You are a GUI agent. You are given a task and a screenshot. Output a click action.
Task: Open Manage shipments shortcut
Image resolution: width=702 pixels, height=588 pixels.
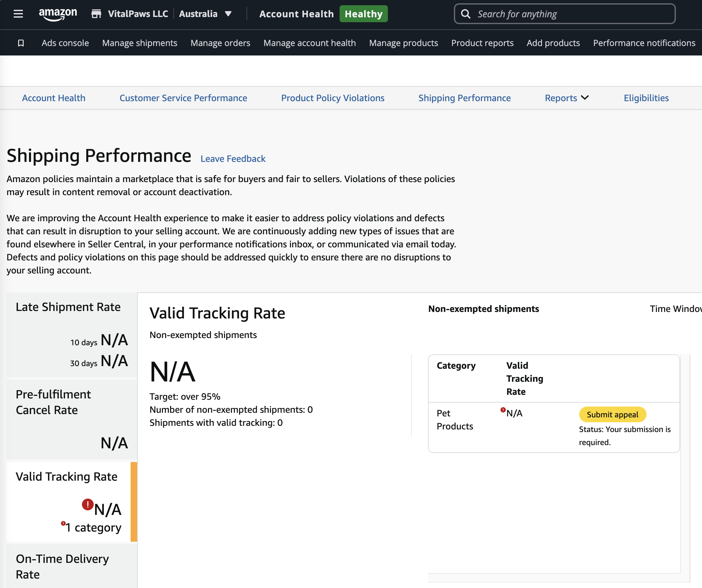tap(140, 43)
